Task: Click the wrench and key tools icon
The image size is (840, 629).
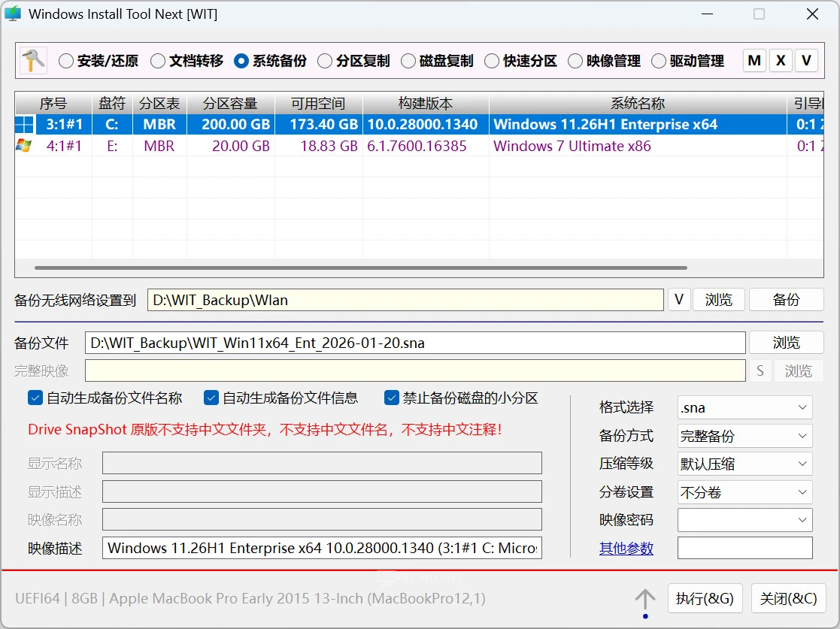Action: tap(33, 61)
